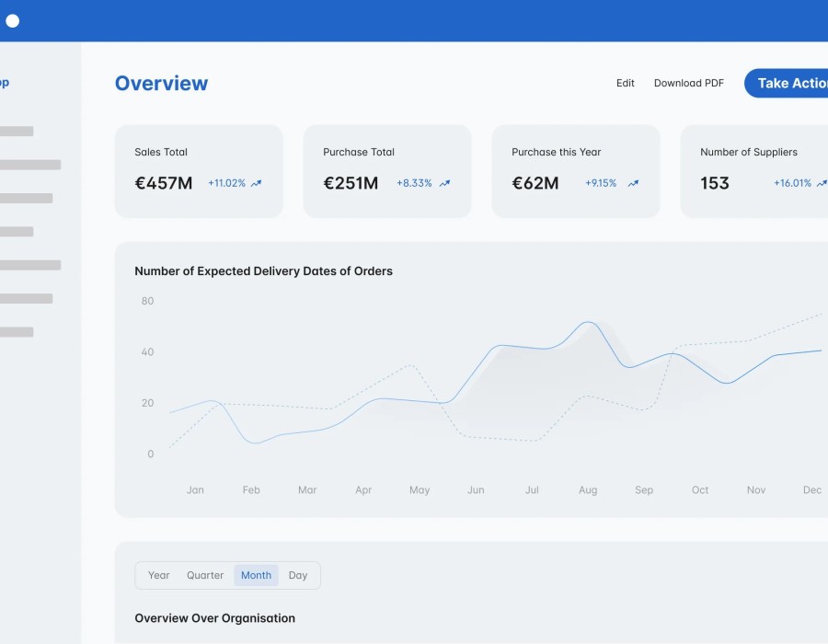The width and height of the screenshot is (828, 644).
Task: Click the trend arrow beside +9.15%
Action: (x=633, y=184)
